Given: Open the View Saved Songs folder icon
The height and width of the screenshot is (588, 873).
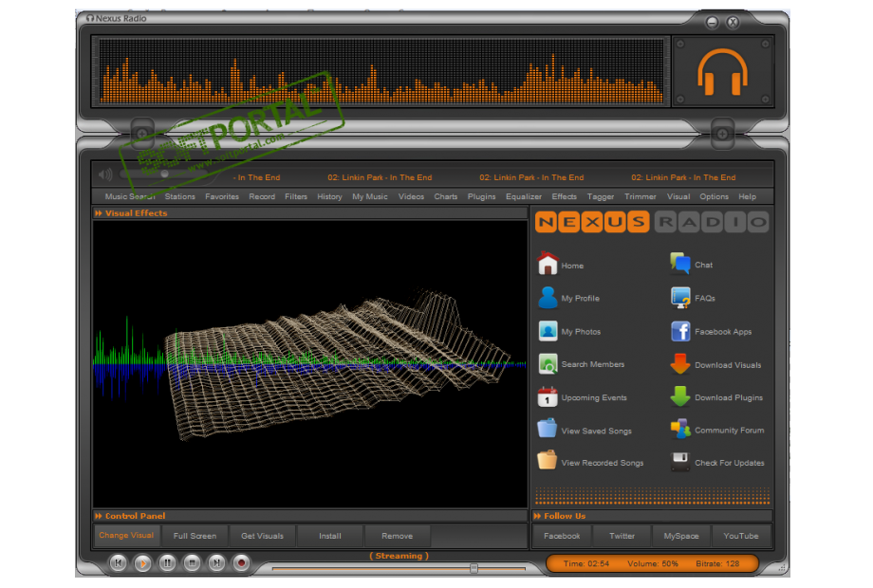Looking at the screenshot, I should click(x=548, y=430).
